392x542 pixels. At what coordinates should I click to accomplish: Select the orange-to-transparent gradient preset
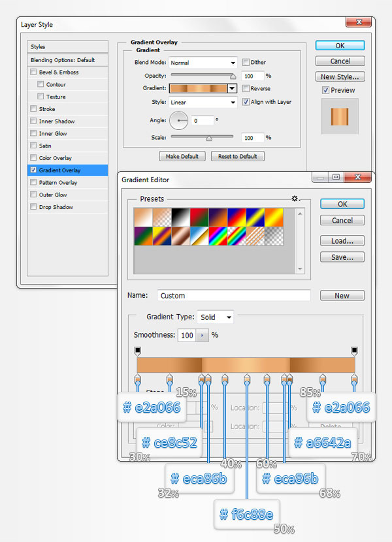(x=162, y=217)
